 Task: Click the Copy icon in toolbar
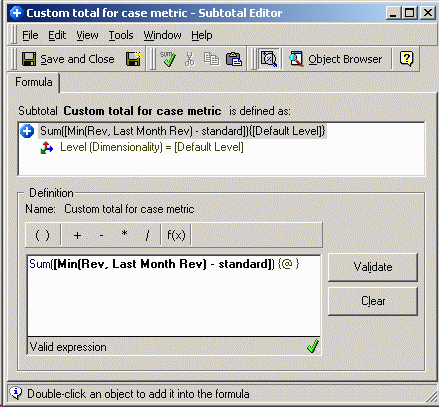coord(211,59)
